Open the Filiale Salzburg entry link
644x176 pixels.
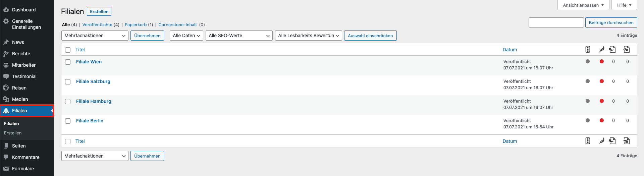click(93, 81)
